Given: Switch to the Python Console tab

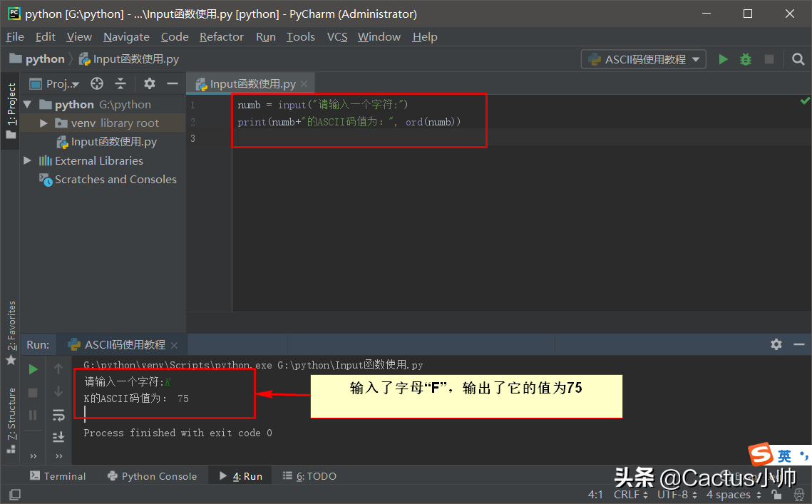Looking at the screenshot, I should coord(151,476).
